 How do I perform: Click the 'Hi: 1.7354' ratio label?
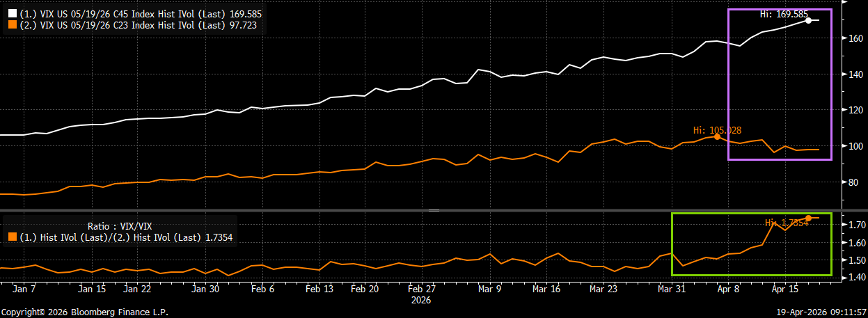pyautogui.click(x=787, y=223)
